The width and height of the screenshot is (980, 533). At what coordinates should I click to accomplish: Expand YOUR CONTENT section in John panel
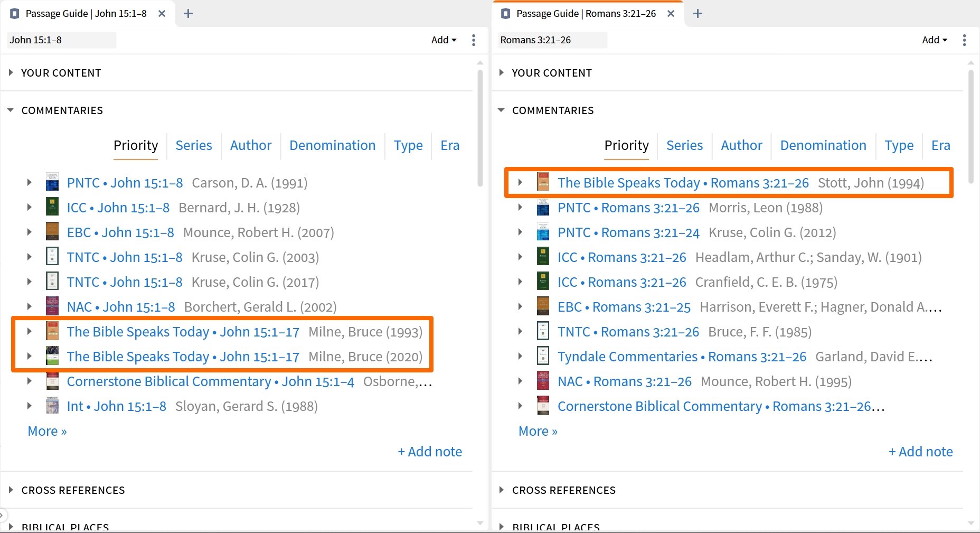11,72
